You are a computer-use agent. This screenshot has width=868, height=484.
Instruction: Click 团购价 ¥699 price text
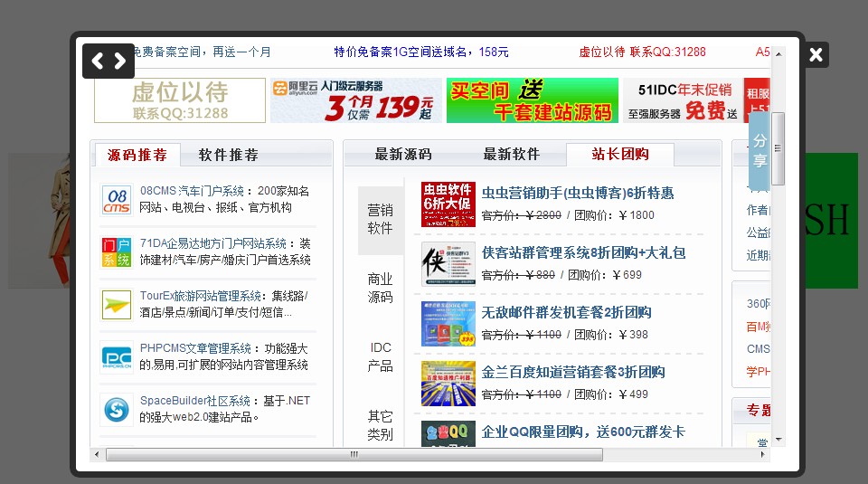point(605,275)
